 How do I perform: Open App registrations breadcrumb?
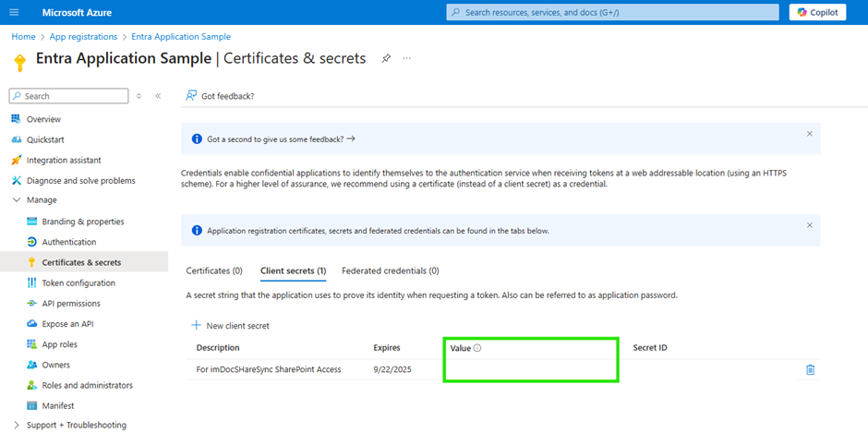point(83,37)
